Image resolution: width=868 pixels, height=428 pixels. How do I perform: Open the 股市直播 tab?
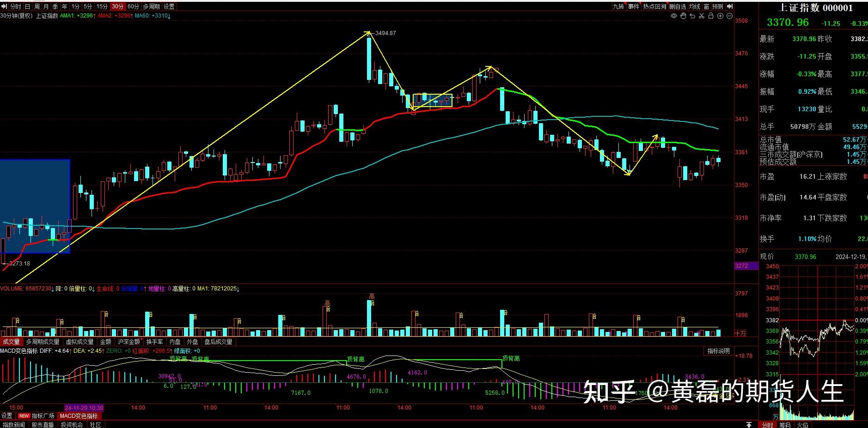[x=43, y=424]
